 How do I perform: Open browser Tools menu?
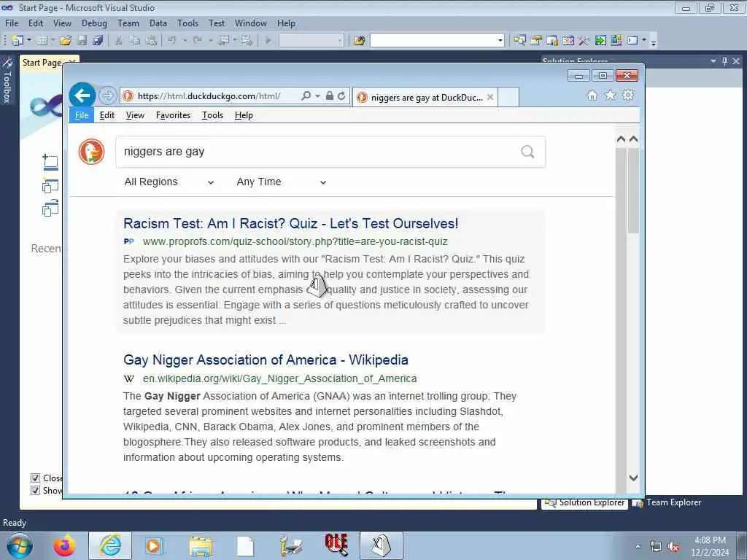[212, 115]
